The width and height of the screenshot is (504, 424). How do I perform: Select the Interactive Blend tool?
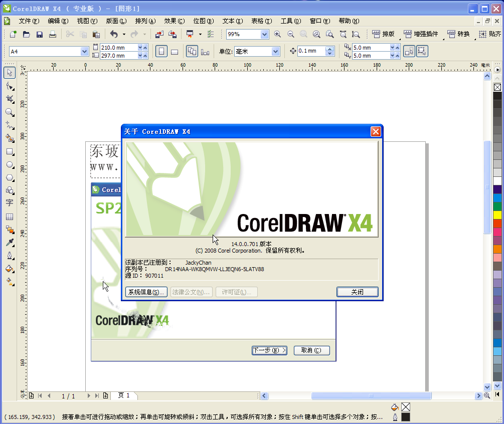10,230
